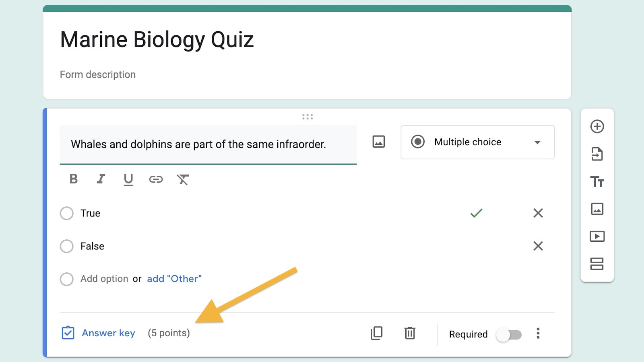Duplicate this question

(376, 333)
